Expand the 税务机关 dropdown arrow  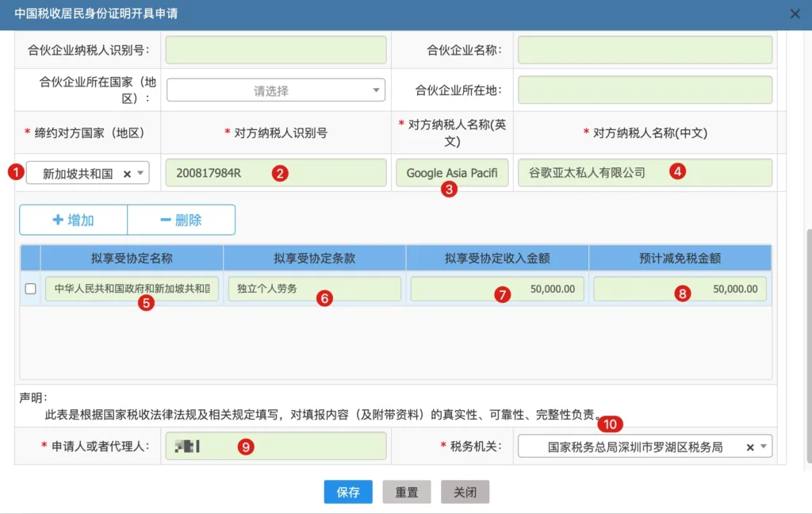764,446
